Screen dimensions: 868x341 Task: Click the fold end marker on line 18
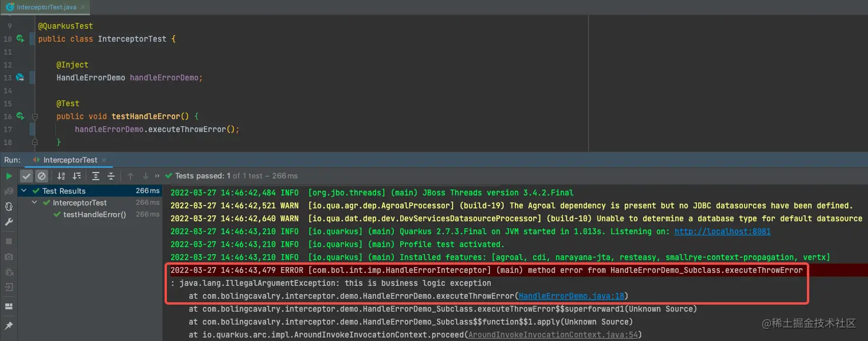[35, 142]
